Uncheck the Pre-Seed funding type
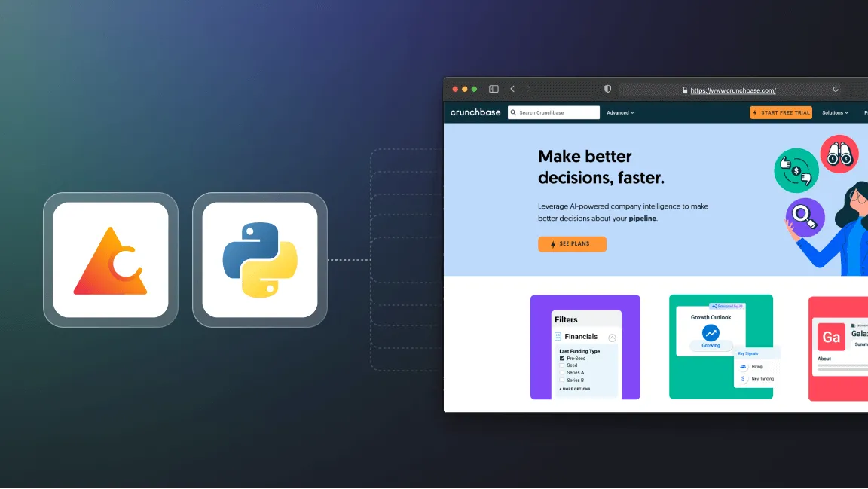This screenshot has height=489, width=868. pos(563,358)
